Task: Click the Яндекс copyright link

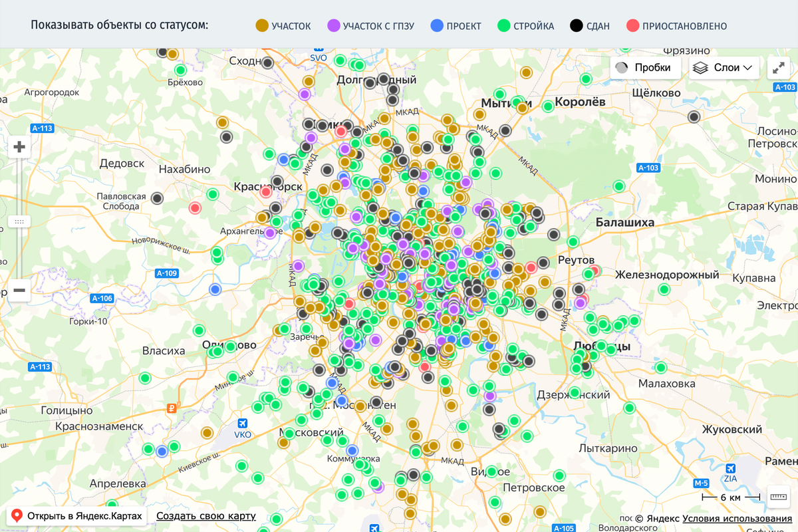Action: point(656,519)
